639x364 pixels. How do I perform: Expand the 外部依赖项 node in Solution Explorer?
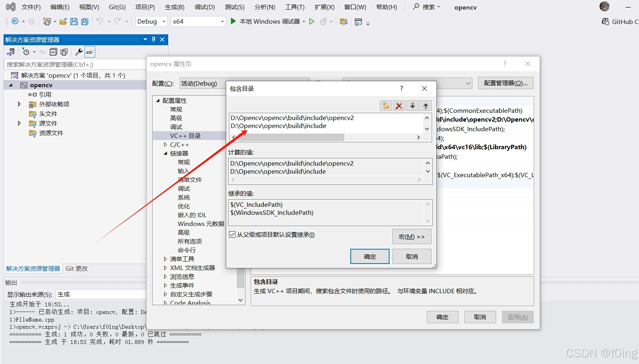pyautogui.click(x=19, y=104)
